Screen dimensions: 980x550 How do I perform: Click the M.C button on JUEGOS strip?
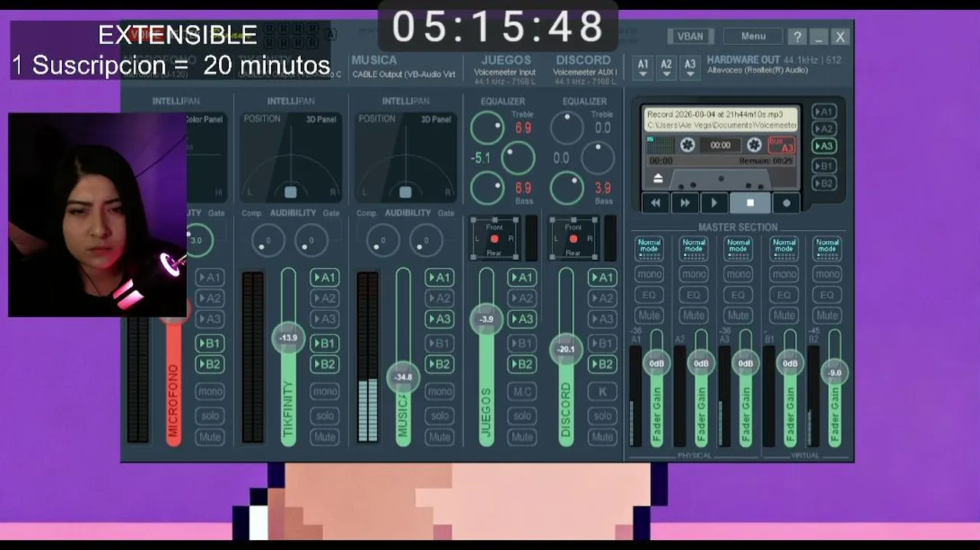[x=522, y=392]
